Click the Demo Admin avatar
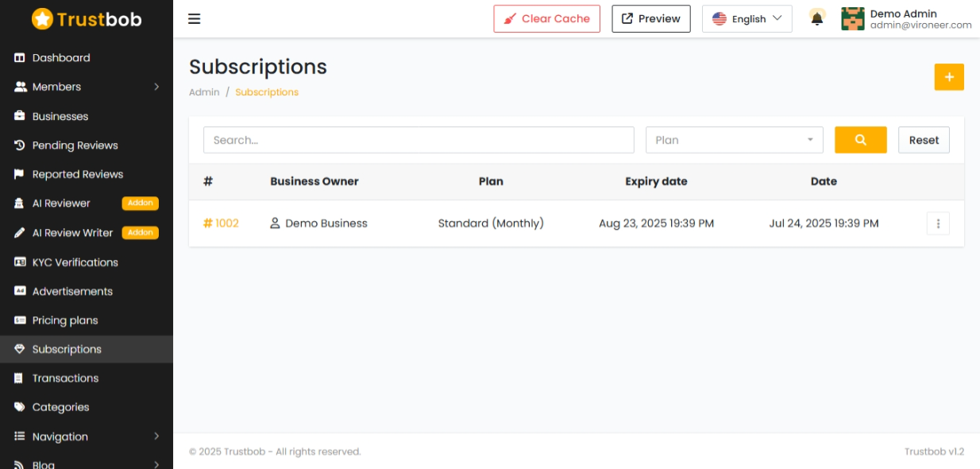Image resolution: width=980 pixels, height=469 pixels. pos(853,18)
